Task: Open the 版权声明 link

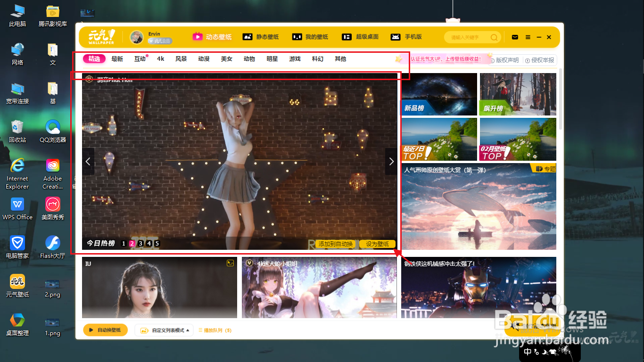Action: click(504, 60)
